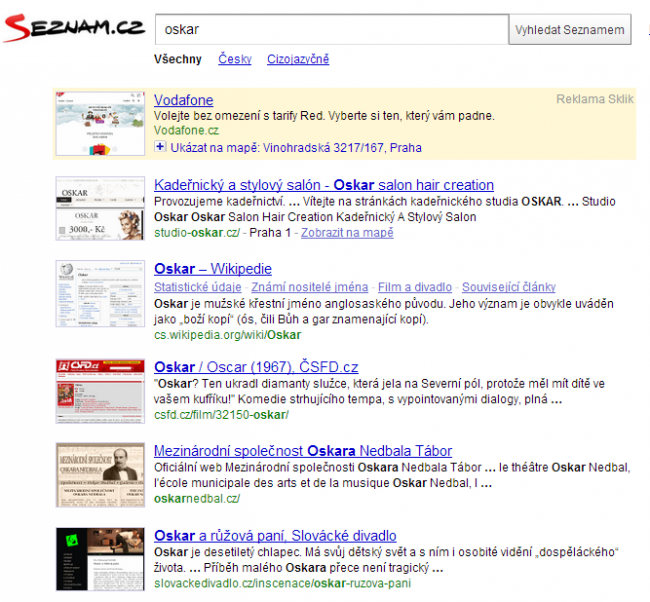
Task: Click the 'Praha 1' location text
Action: 270,233
